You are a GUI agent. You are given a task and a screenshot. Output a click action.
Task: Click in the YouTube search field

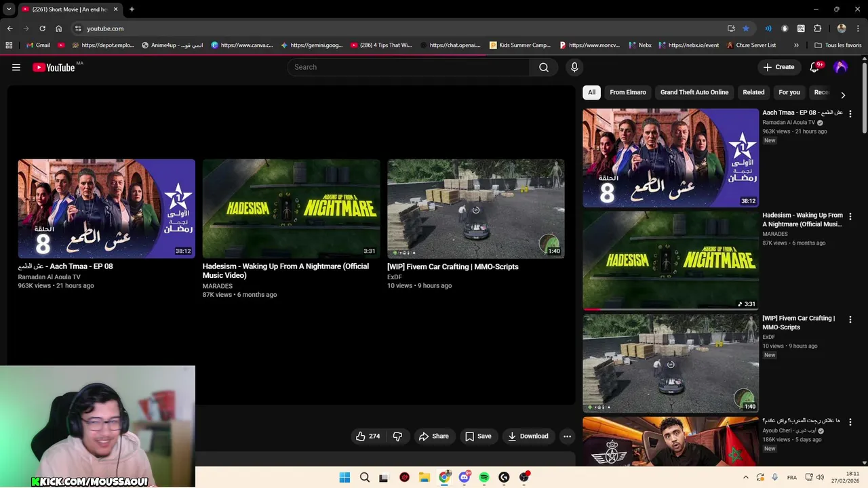click(408, 67)
